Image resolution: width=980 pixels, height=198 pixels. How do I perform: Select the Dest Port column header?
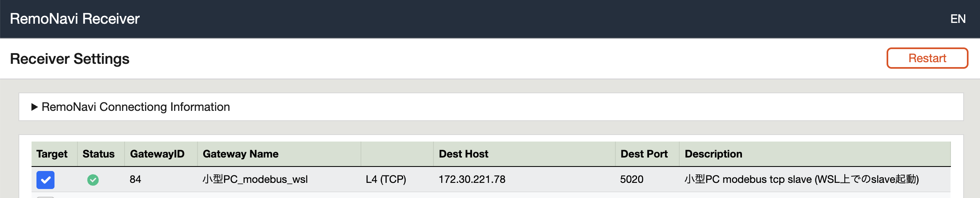click(644, 154)
